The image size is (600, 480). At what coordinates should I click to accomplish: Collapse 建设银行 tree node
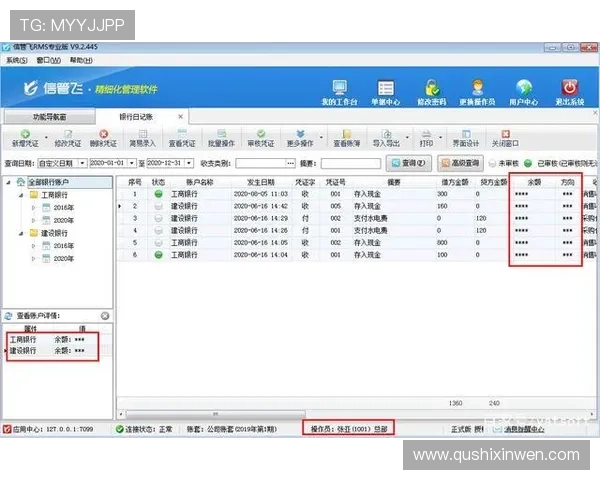[21, 233]
